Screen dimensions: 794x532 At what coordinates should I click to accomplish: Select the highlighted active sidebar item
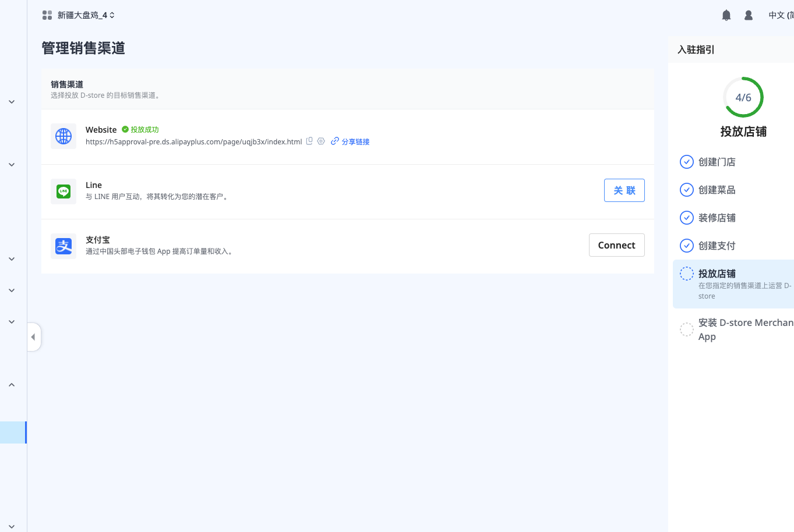tap(13, 432)
